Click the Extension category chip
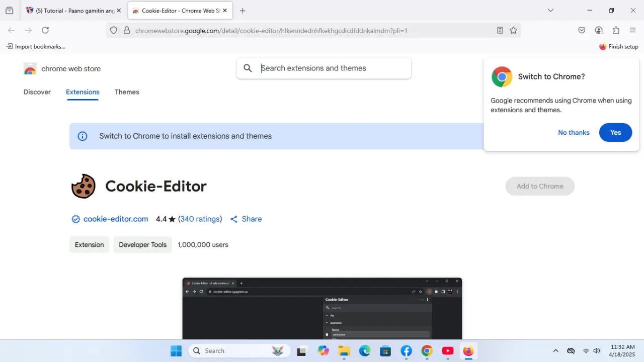The image size is (644, 362). pyautogui.click(x=90, y=245)
